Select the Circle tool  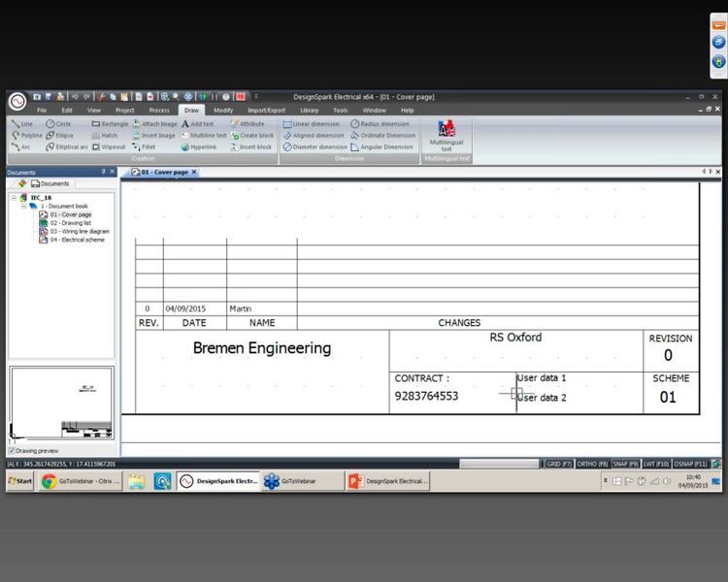click(58, 124)
